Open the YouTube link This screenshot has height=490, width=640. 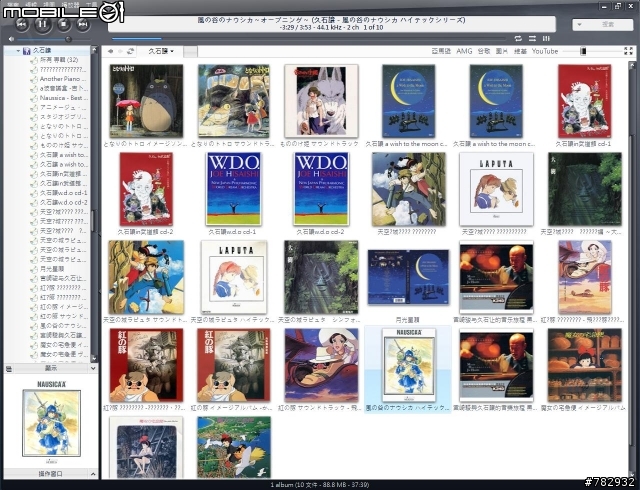544,51
